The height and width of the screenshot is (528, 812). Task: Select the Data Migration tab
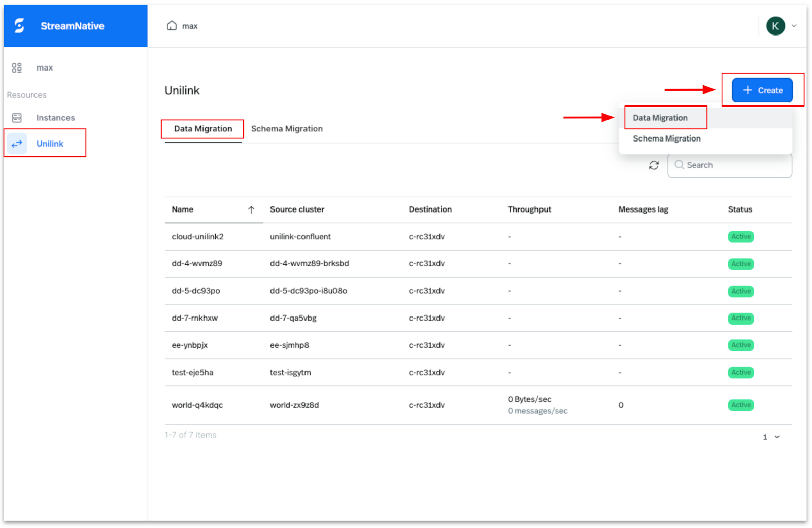[203, 129]
